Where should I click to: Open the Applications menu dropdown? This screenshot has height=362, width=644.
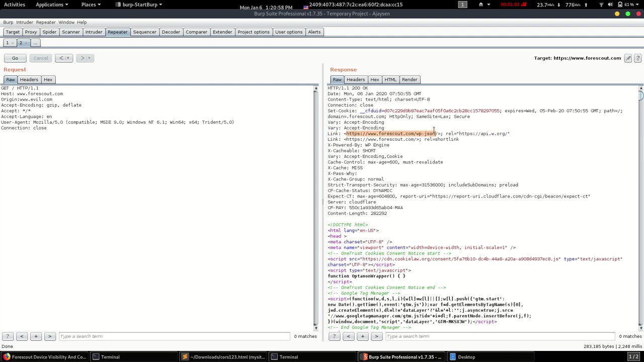pyautogui.click(x=52, y=5)
